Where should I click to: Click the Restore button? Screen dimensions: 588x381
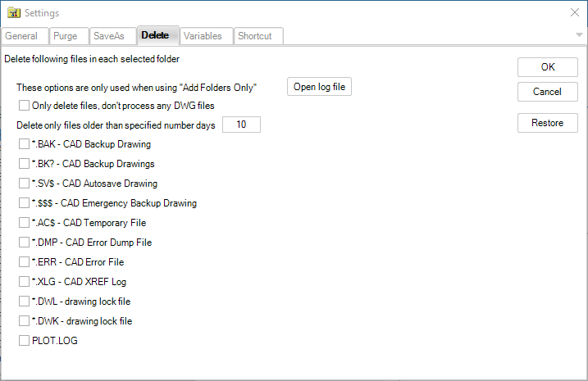coord(547,123)
